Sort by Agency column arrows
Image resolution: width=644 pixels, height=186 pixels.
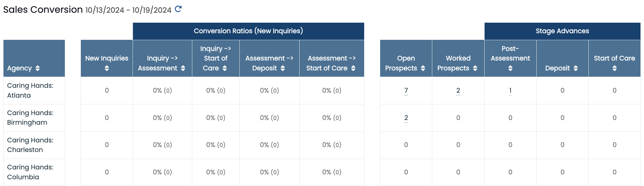[x=38, y=68]
